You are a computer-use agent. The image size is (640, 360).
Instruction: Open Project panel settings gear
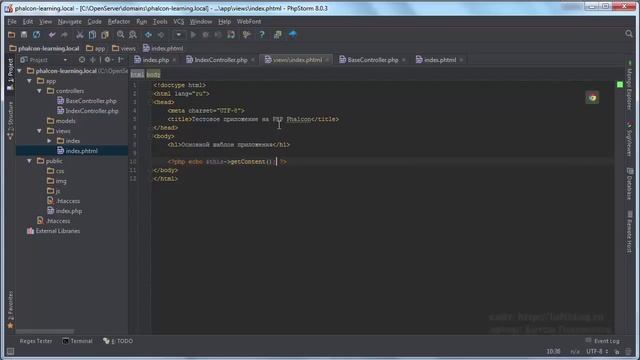tap(108, 60)
